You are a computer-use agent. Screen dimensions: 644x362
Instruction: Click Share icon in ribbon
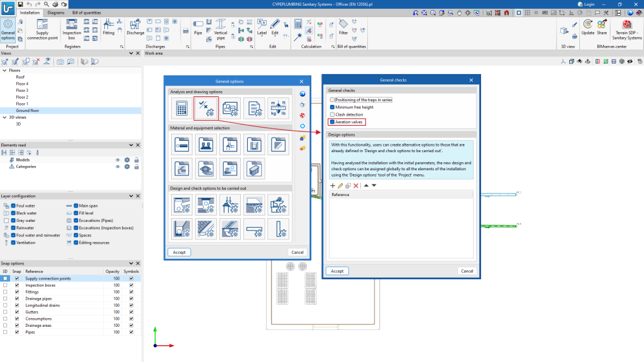tap(602, 27)
